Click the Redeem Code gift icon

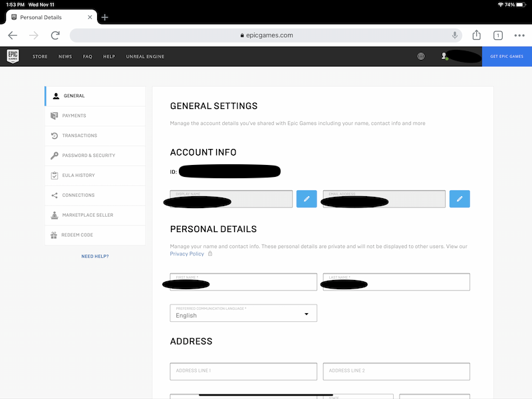click(x=54, y=235)
